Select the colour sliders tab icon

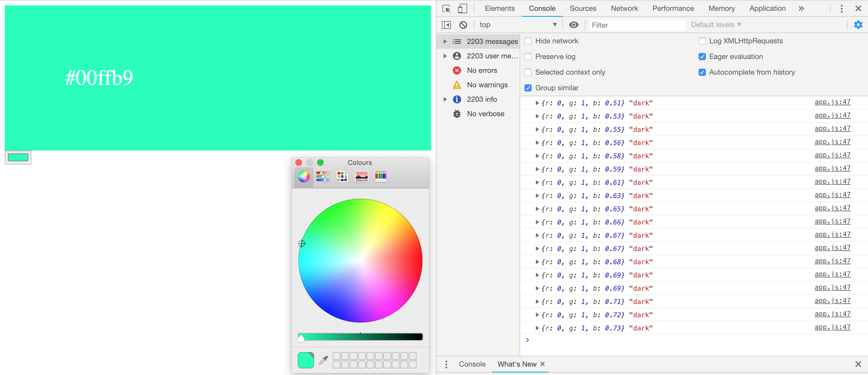pyautogui.click(x=323, y=176)
